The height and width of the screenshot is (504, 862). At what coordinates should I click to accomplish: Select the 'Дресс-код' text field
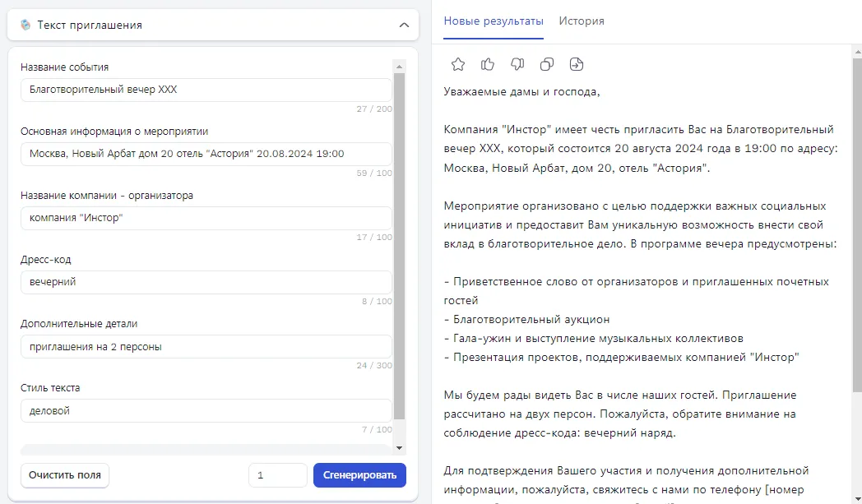click(206, 281)
